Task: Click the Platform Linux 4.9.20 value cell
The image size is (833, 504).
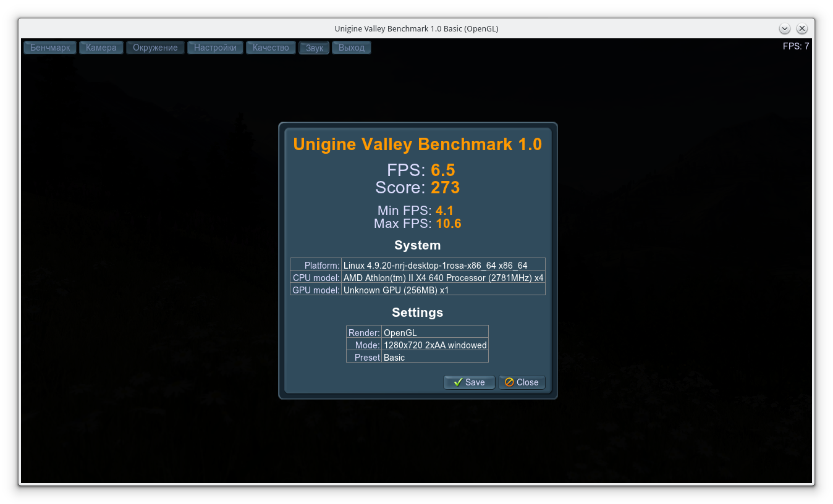Action: (x=444, y=265)
